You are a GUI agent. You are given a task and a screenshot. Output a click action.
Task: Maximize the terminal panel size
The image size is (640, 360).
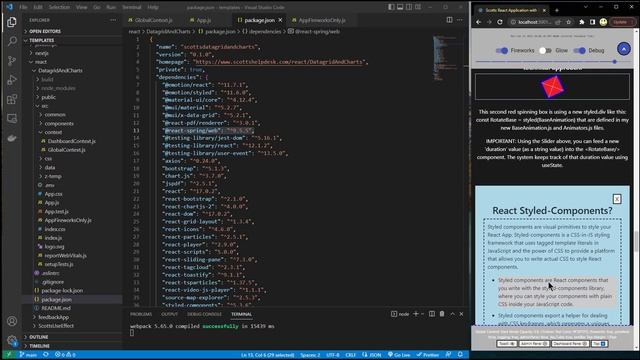coord(452,314)
